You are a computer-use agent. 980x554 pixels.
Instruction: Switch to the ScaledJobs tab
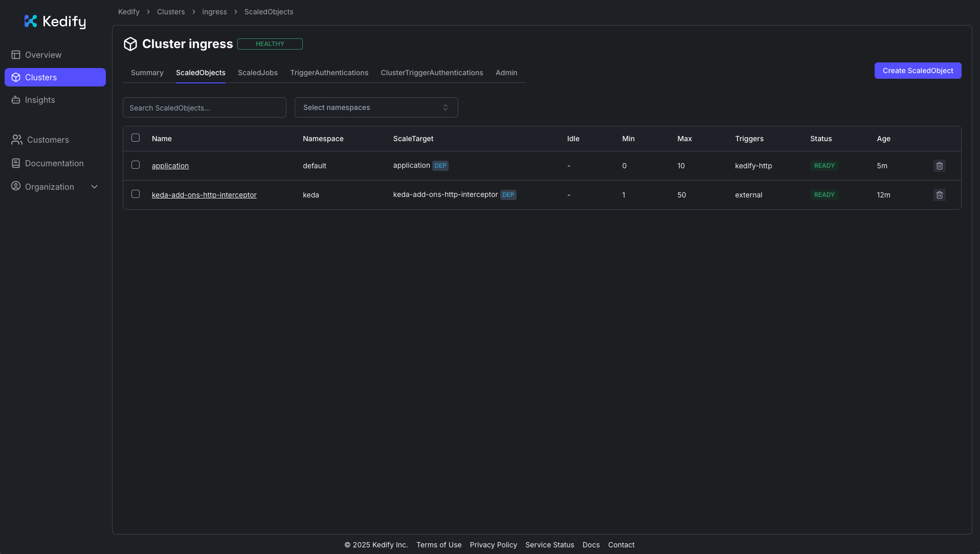[258, 73]
